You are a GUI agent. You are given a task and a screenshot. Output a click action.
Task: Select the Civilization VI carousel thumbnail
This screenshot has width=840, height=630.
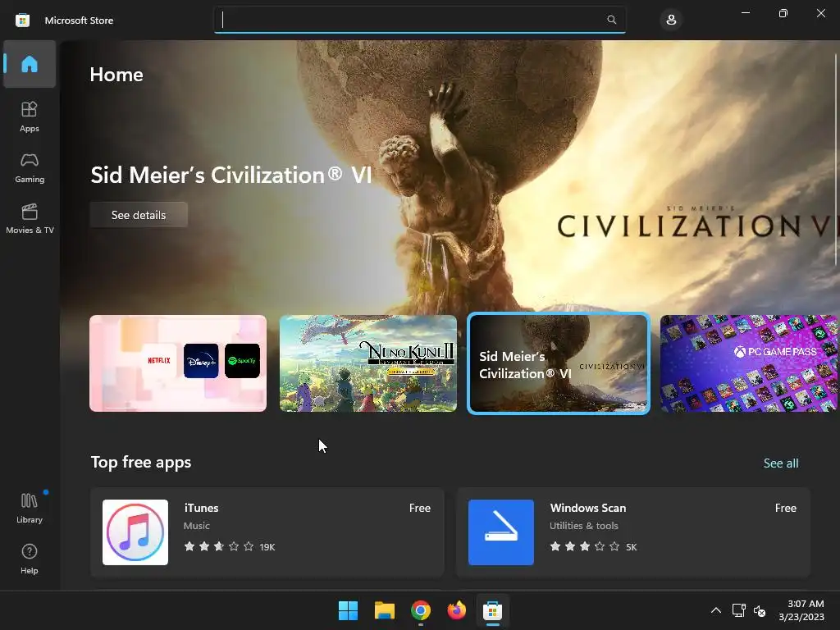(559, 363)
